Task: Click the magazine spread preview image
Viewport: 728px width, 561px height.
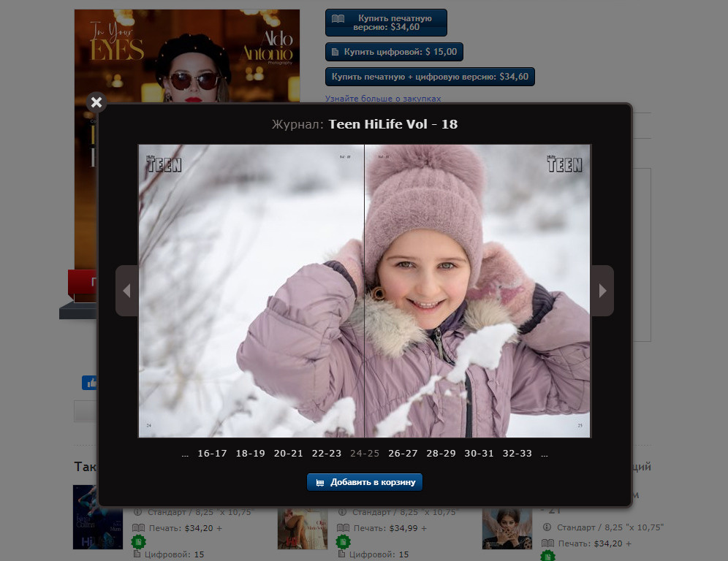Action: coord(364,291)
